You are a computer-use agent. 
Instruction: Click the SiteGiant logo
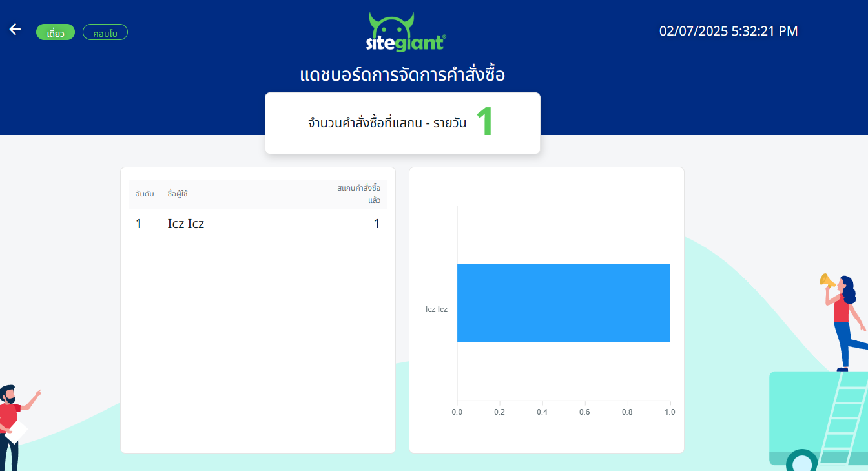tap(406, 32)
